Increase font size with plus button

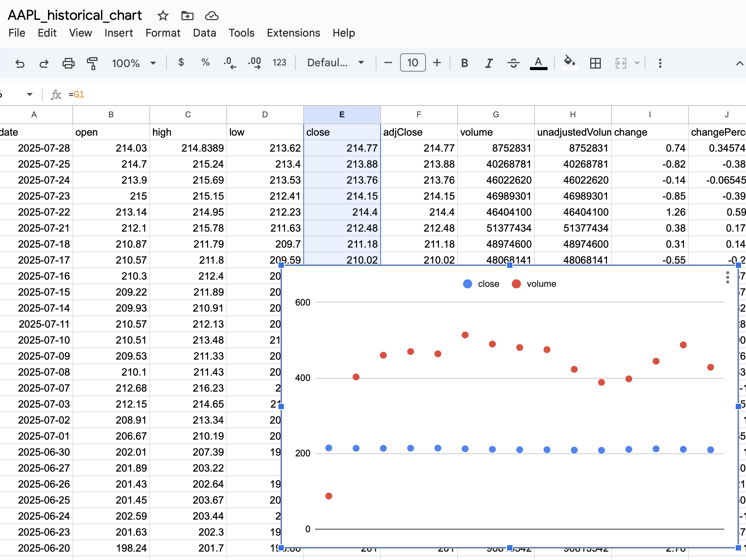point(437,62)
